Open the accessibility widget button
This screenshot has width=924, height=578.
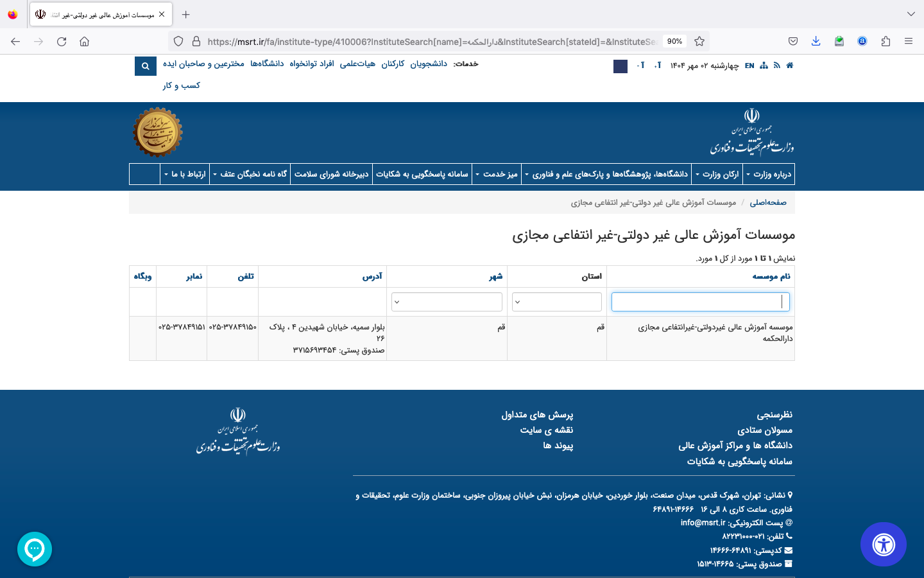pos(884,545)
